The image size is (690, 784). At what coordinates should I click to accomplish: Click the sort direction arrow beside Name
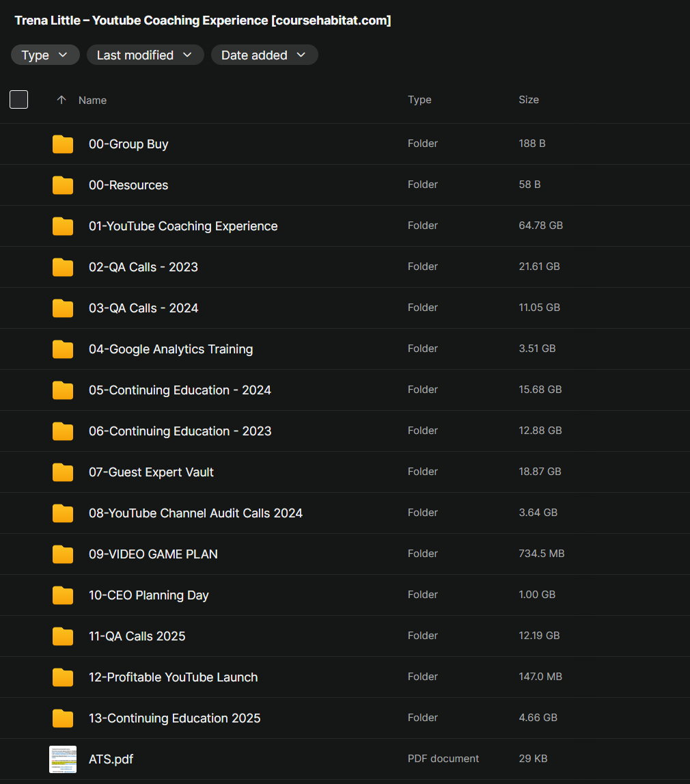(x=61, y=100)
